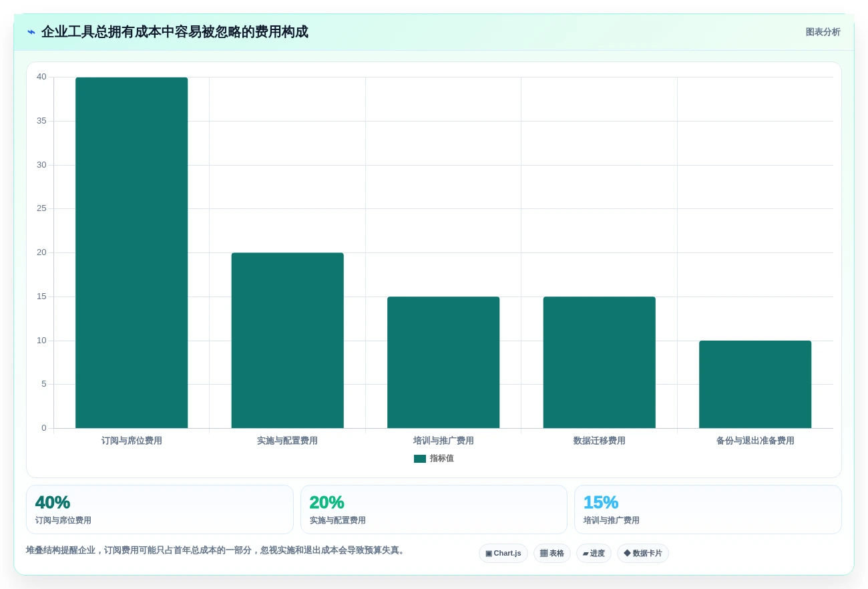Viewport: 868px width, 589px height.
Task: Open the 40% 订阅与席位费用 stat card
Action: [160, 510]
